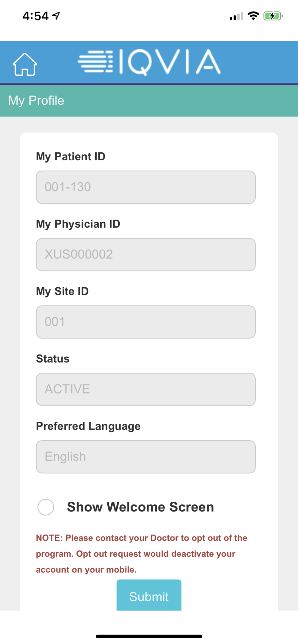Click the My Patient ID field 001-130

tap(146, 187)
